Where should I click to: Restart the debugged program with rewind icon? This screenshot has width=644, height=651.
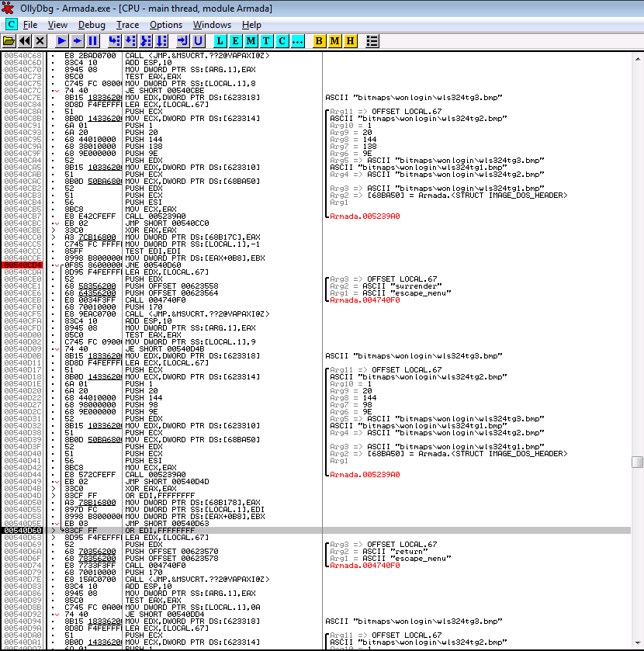(x=25, y=40)
